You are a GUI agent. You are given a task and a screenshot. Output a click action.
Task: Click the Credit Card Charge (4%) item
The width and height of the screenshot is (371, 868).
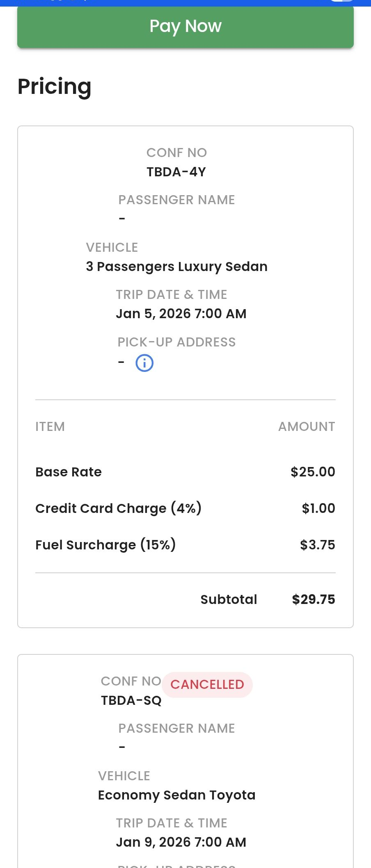pos(119,508)
